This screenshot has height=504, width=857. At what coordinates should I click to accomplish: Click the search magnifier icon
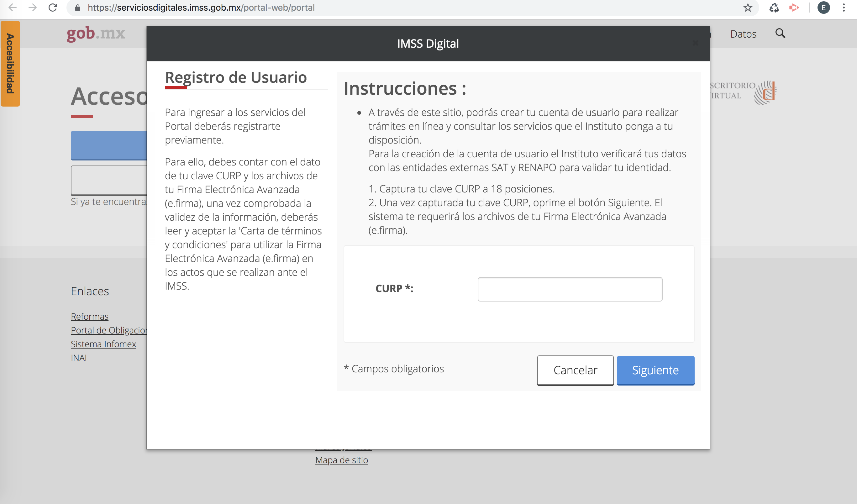point(780,33)
